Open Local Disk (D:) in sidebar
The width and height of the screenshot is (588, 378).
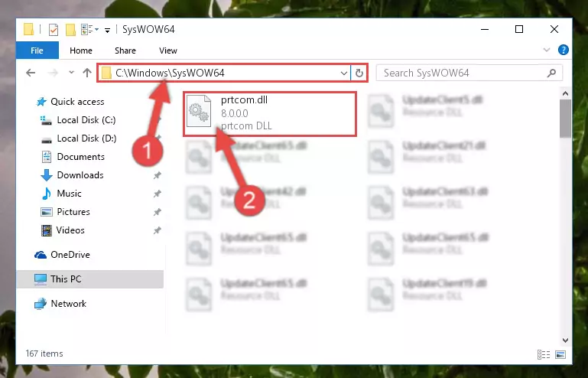(79, 138)
